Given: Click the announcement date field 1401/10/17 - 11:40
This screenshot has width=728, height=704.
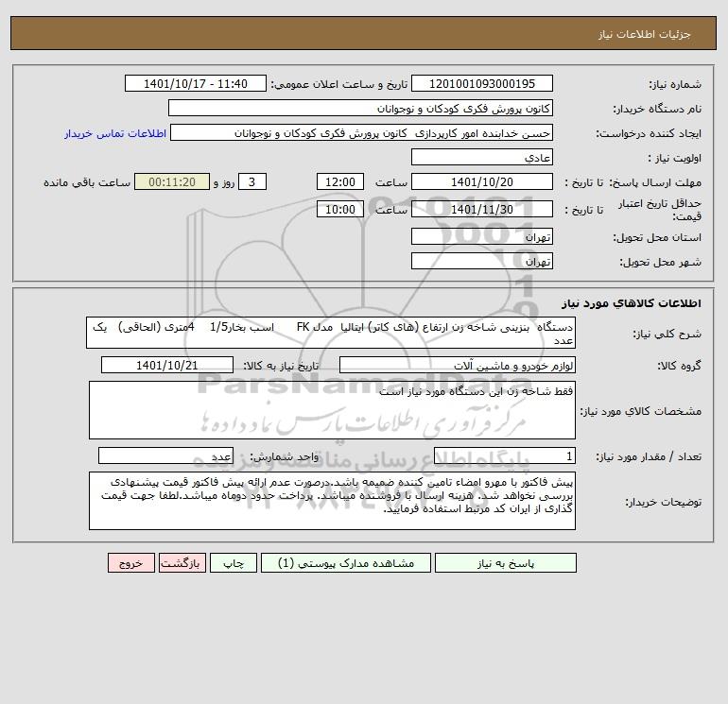Looking at the screenshot, I should 196,83.
